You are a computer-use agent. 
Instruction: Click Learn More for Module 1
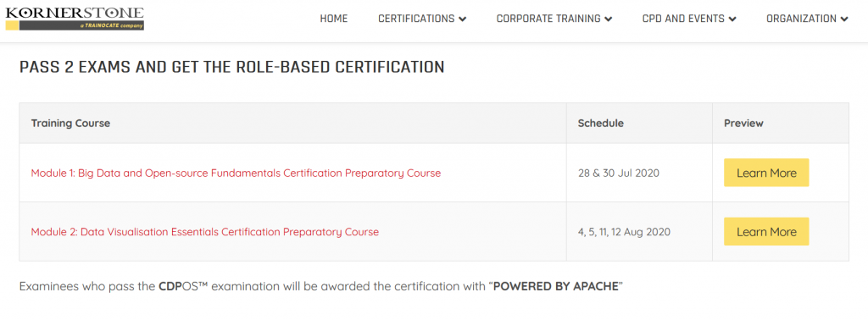pyautogui.click(x=766, y=173)
